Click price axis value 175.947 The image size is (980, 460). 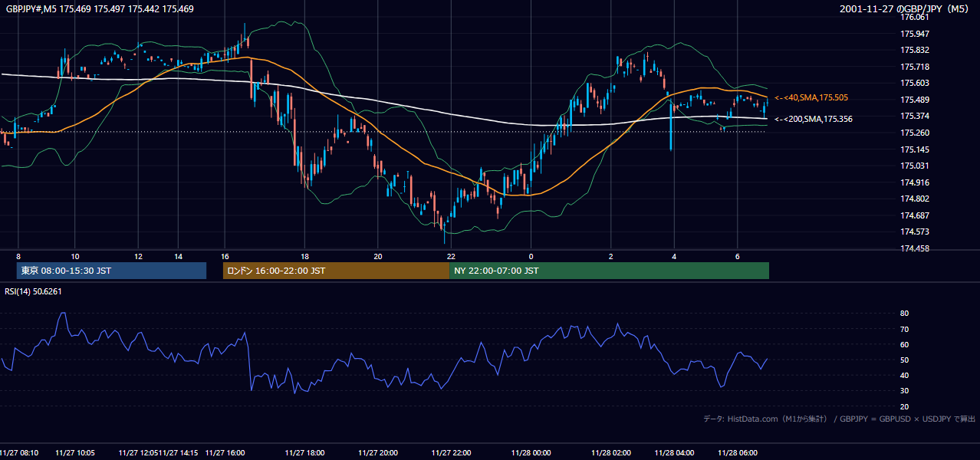coord(915,34)
